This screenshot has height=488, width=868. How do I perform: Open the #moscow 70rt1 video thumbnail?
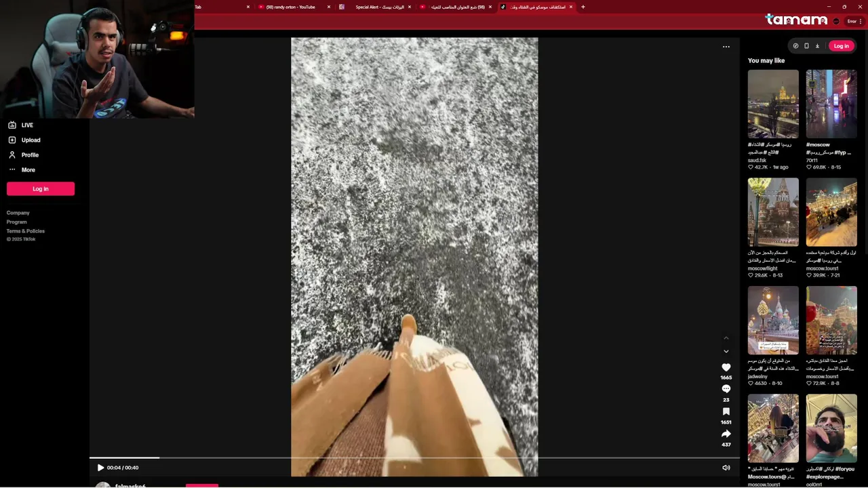[x=831, y=104]
